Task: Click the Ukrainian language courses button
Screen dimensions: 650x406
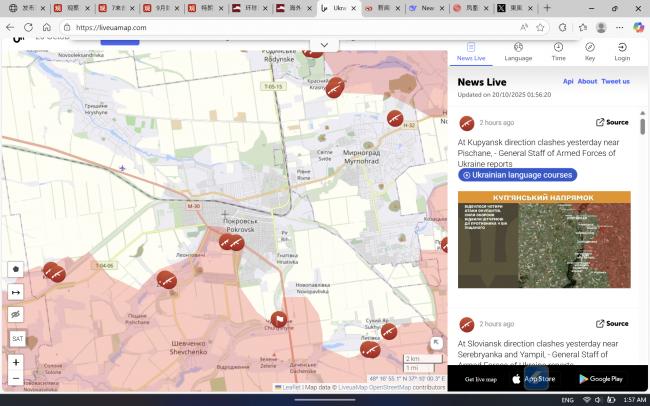Action: (x=517, y=175)
